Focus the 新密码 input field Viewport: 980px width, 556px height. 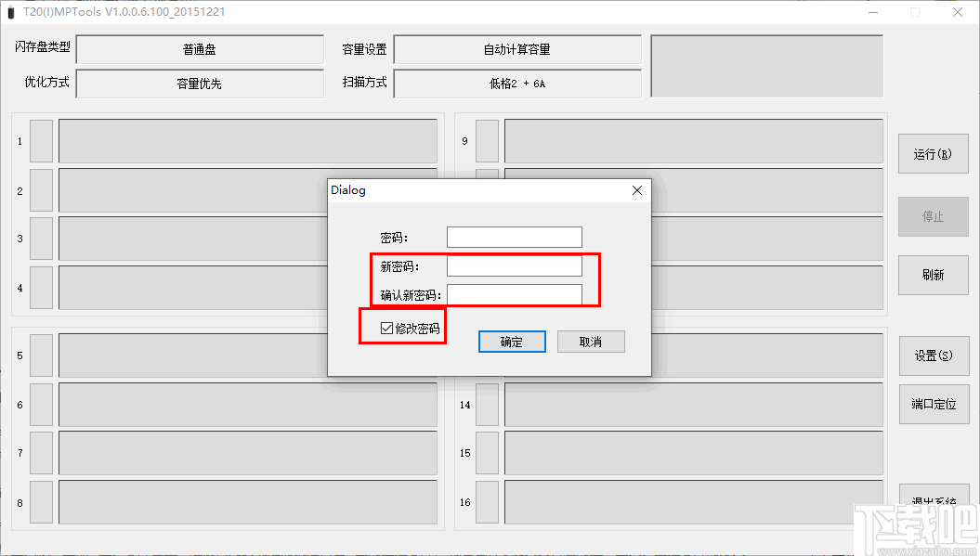point(515,266)
